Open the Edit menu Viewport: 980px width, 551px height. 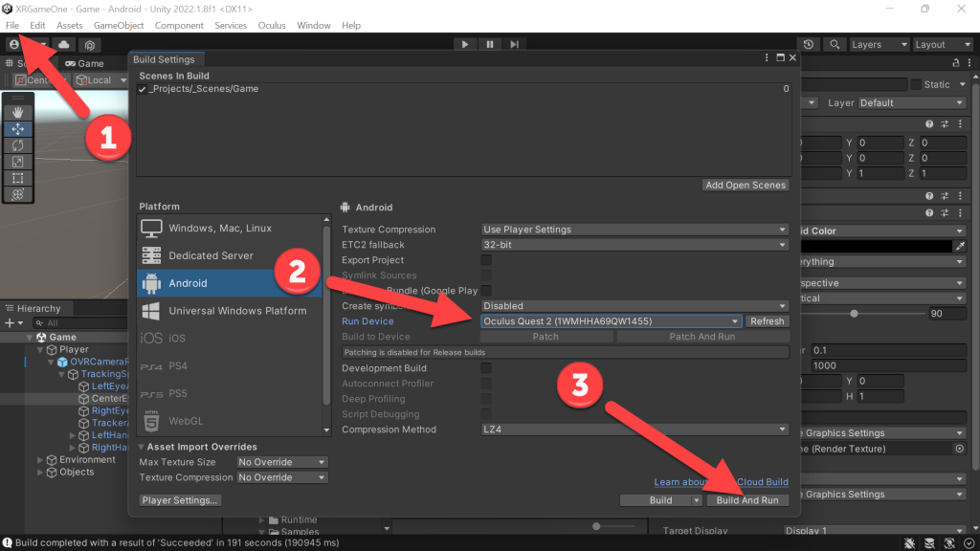tap(37, 26)
